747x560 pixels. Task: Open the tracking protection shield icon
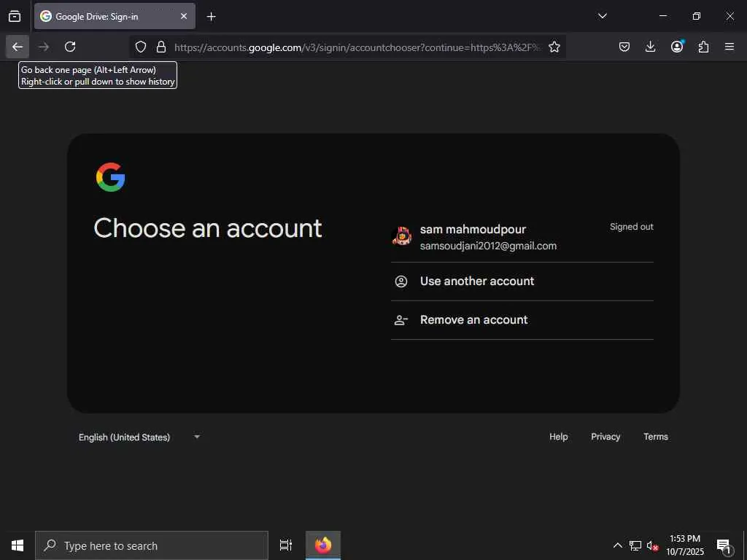click(x=141, y=47)
